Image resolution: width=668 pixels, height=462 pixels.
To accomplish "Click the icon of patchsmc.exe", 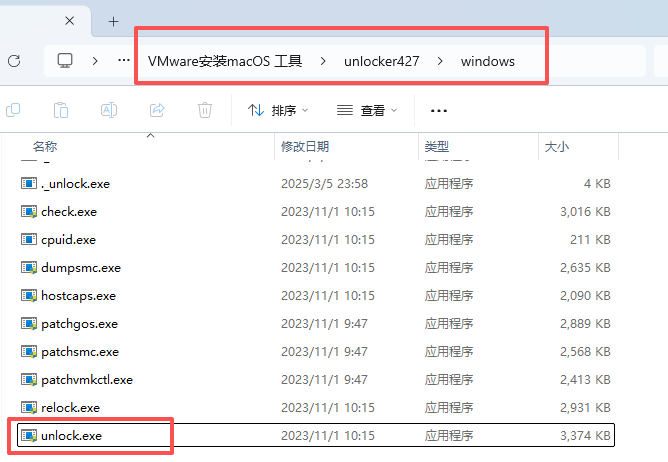I will coord(29,352).
